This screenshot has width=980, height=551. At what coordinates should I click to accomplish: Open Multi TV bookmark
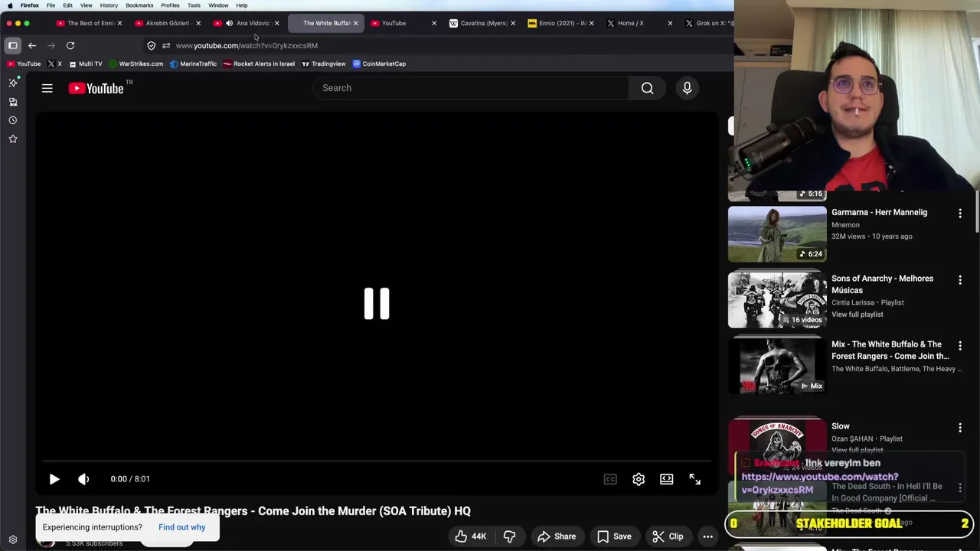tap(85, 64)
